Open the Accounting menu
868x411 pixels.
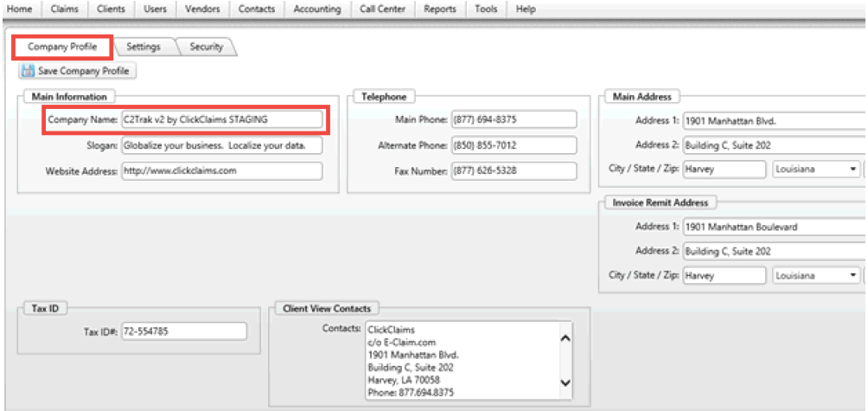[317, 9]
